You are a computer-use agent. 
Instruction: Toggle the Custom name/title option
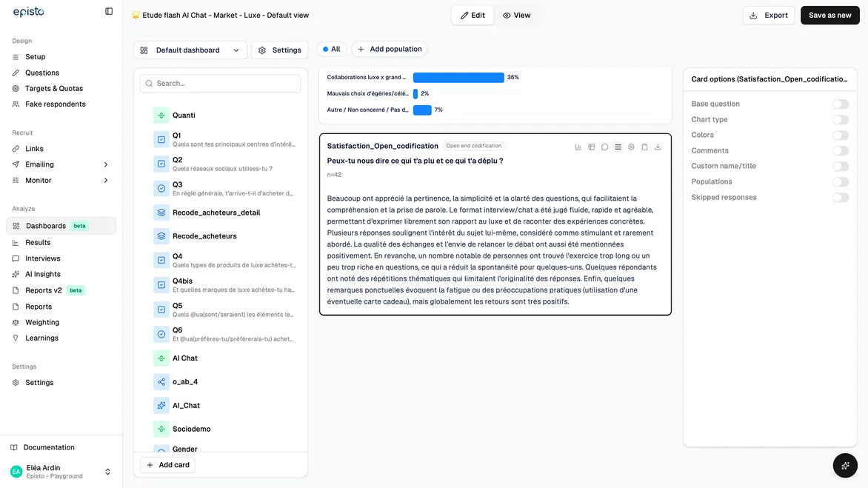(x=841, y=166)
